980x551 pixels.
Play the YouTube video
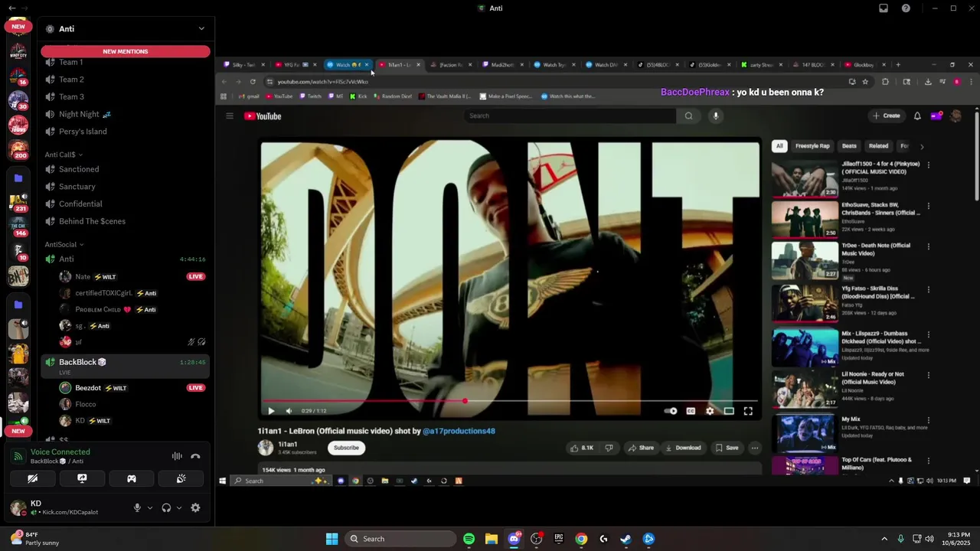pos(271,411)
